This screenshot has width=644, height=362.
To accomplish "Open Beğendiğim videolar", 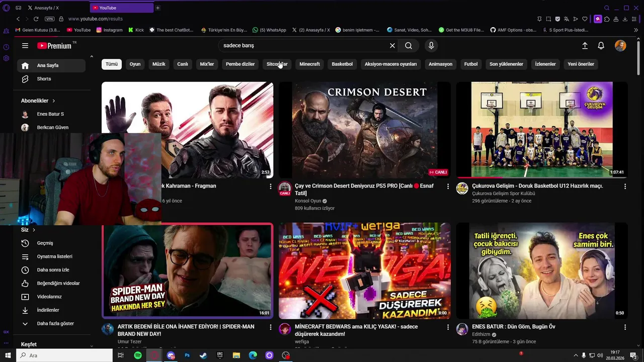I will (x=50, y=283).
